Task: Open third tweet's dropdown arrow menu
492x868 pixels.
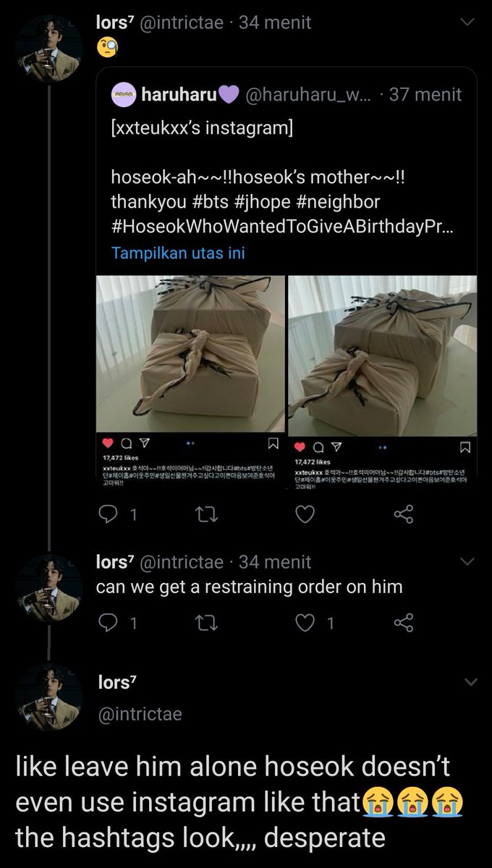Action: coord(470,682)
